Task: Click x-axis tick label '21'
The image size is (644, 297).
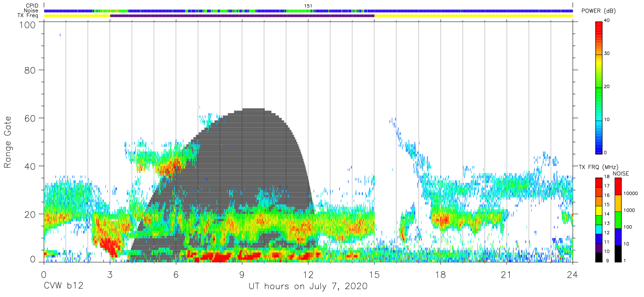Action: (507, 274)
